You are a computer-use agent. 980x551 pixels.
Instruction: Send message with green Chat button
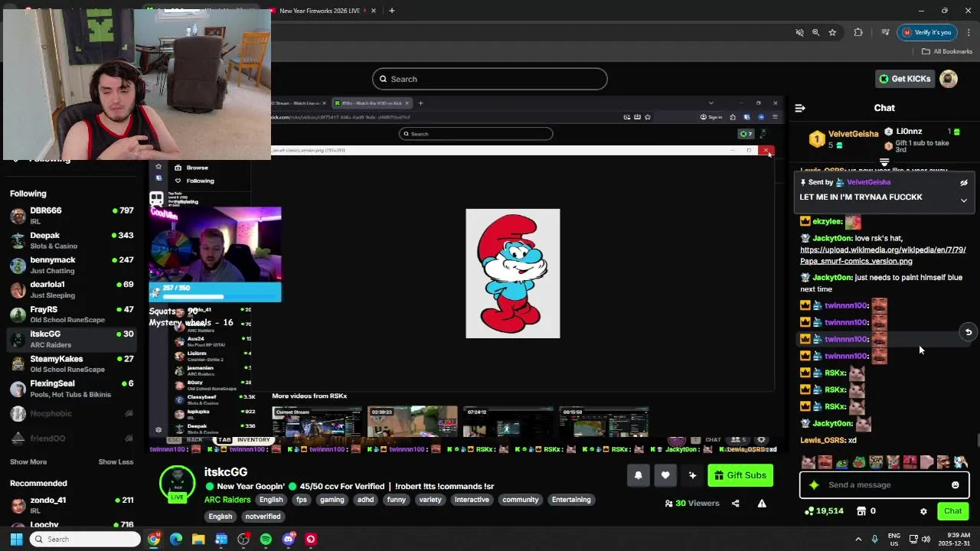pyautogui.click(x=952, y=511)
